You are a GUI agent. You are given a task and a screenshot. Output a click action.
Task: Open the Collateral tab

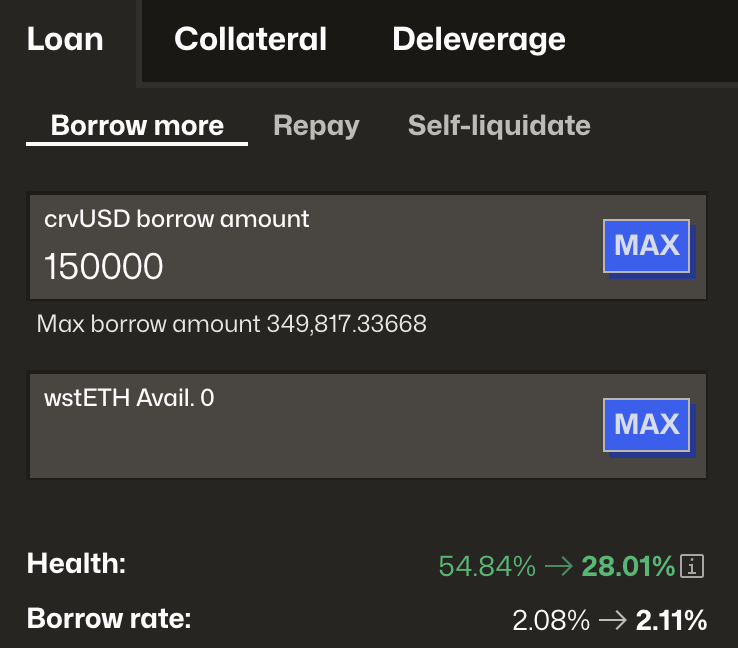point(250,40)
